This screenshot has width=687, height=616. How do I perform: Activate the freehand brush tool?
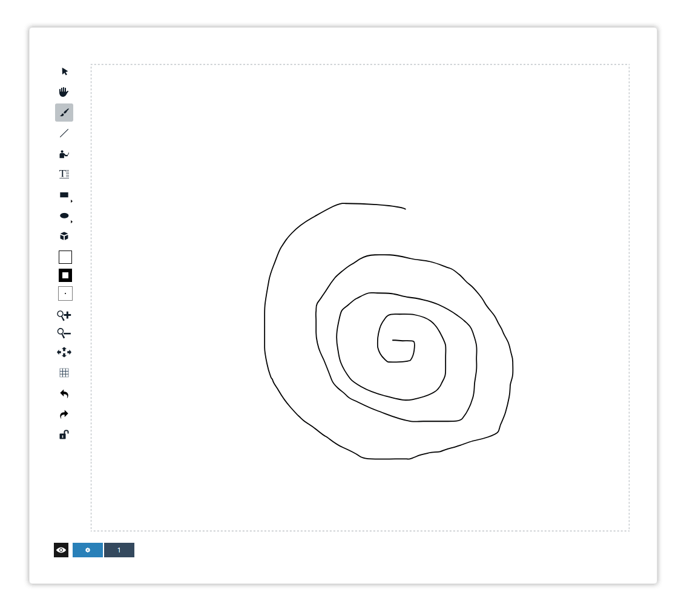click(x=64, y=113)
